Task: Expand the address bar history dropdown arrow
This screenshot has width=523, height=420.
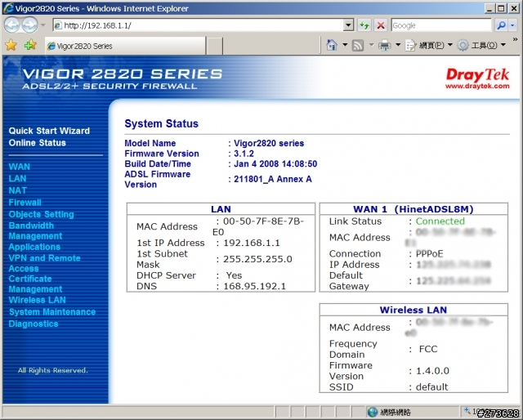Action: pyautogui.click(x=349, y=25)
